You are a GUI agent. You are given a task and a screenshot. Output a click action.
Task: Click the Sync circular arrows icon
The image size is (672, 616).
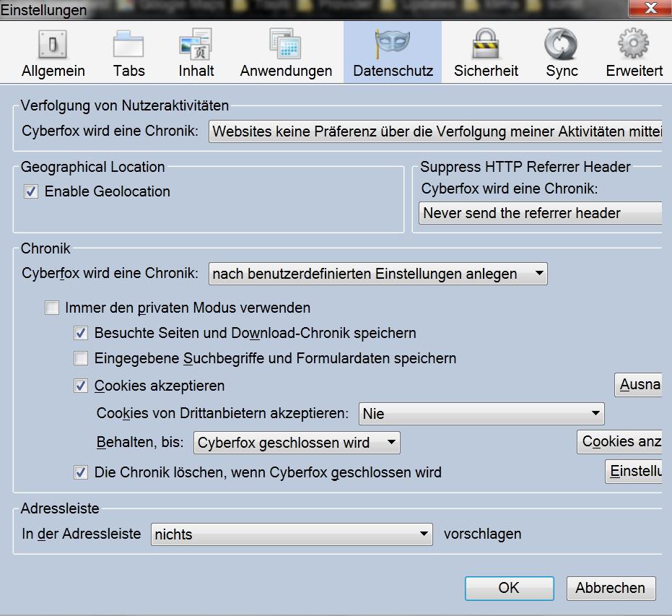point(561,44)
